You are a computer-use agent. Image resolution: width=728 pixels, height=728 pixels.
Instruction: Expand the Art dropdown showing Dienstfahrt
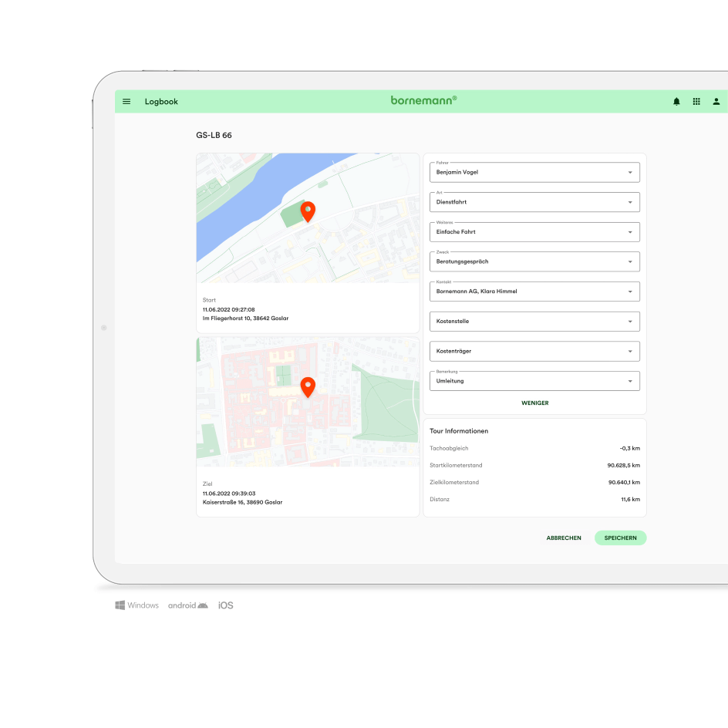[x=534, y=202]
